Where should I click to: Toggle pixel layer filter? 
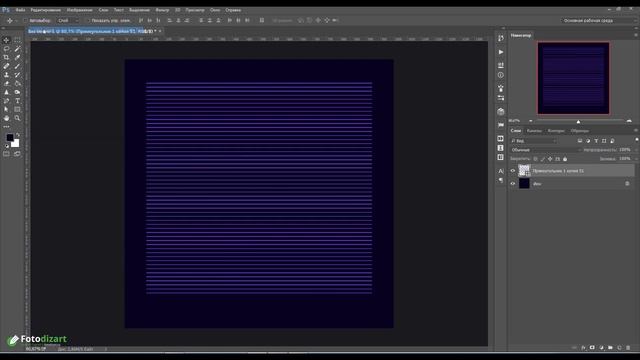click(x=580, y=141)
